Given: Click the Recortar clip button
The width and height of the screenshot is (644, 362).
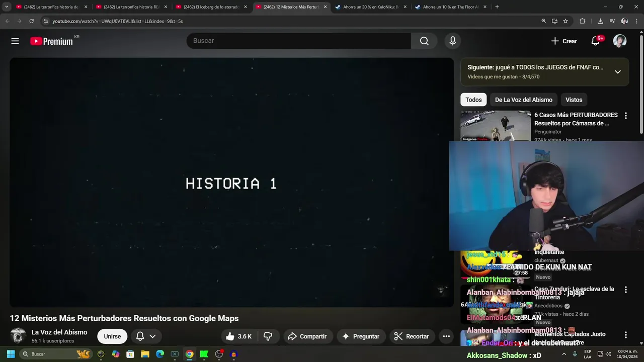Looking at the screenshot, I should tap(412, 336).
